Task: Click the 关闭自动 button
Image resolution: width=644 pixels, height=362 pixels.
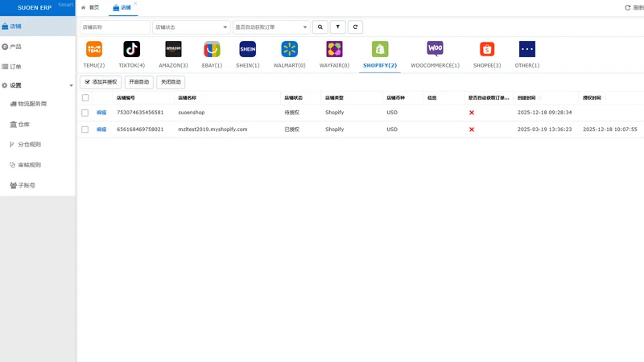Action: tap(171, 82)
